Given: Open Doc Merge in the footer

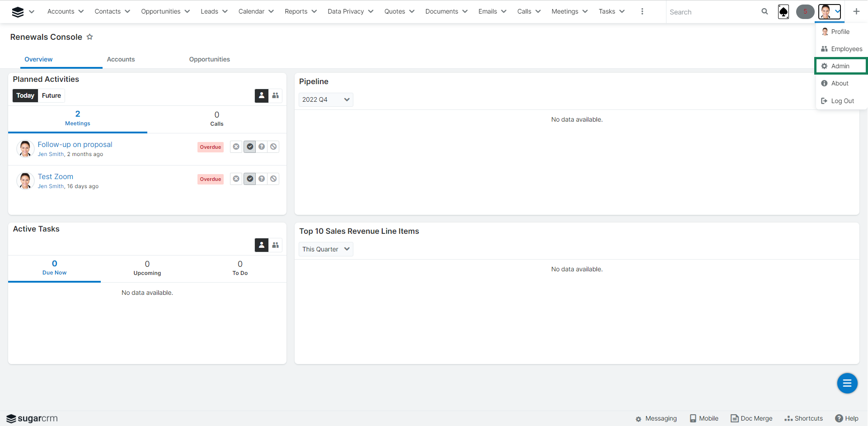Looking at the screenshot, I should click(751, 418).
